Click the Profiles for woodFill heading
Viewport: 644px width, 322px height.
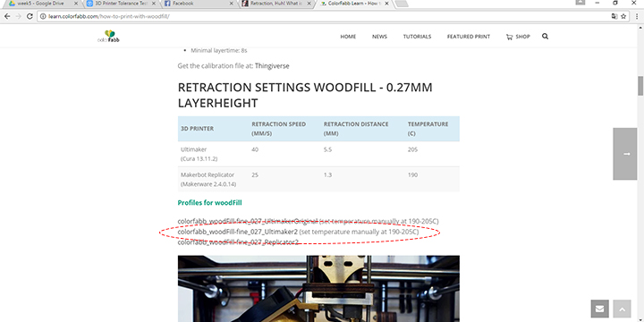[209, 202]
